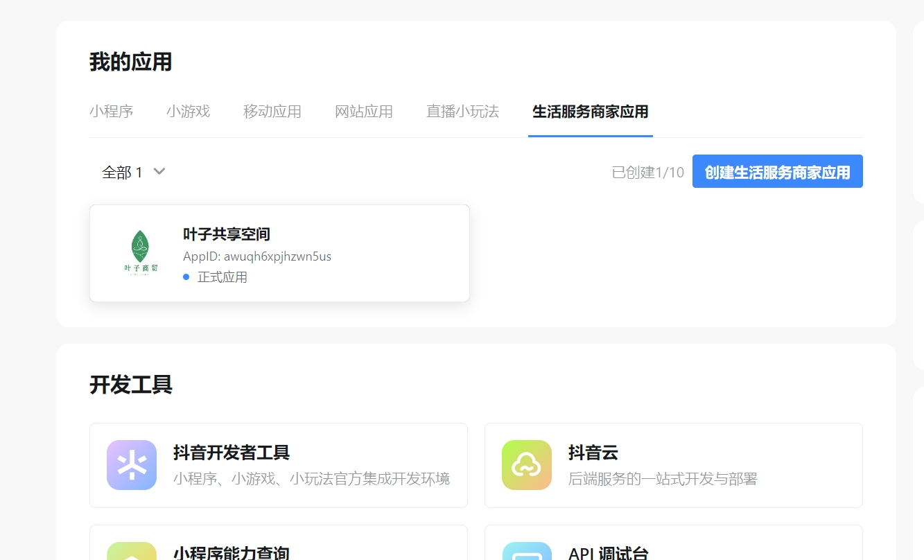Click the 抖音开发者工具 snowflake icon
924x560 pixels.
pyautogui.click(x=132, y=465)
